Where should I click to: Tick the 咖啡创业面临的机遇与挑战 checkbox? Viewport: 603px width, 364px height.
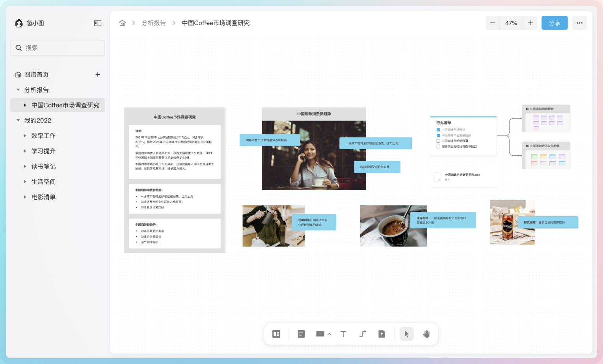(438, 147)
